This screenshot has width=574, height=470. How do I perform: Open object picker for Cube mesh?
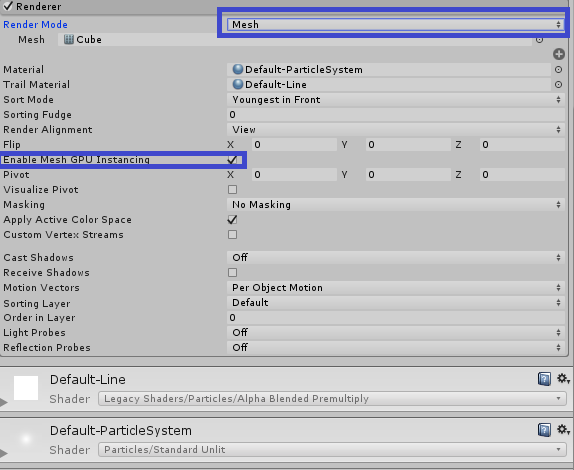point(539,40)
